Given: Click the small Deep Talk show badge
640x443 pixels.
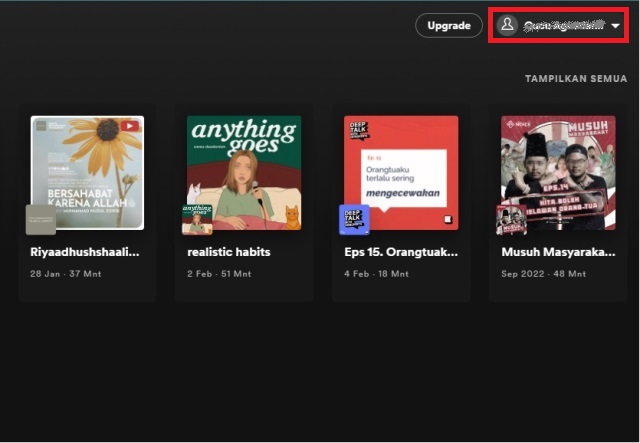Looking at the screenshot, I should pyautogui.click(x=354, y=220).
